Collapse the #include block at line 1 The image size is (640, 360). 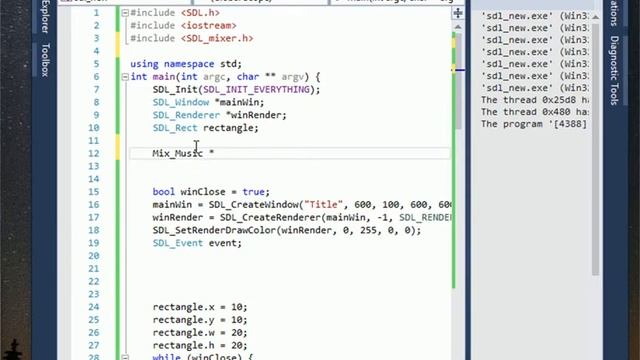125,13
